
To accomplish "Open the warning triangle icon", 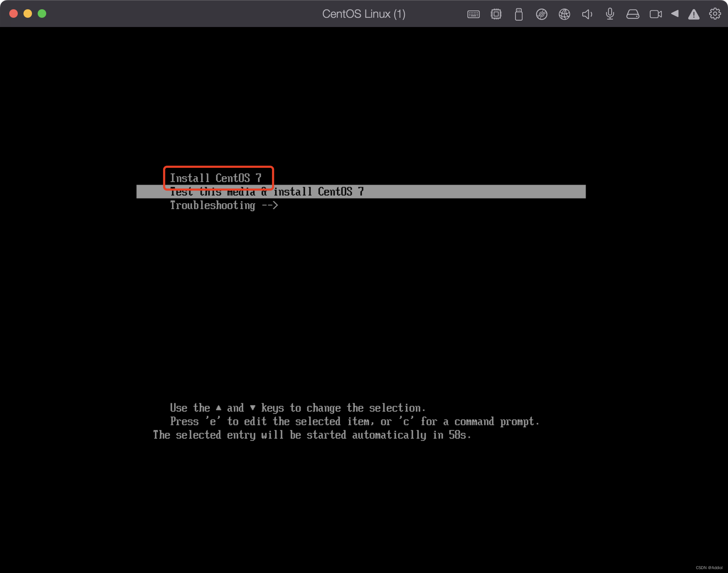I will pos(694,14).
